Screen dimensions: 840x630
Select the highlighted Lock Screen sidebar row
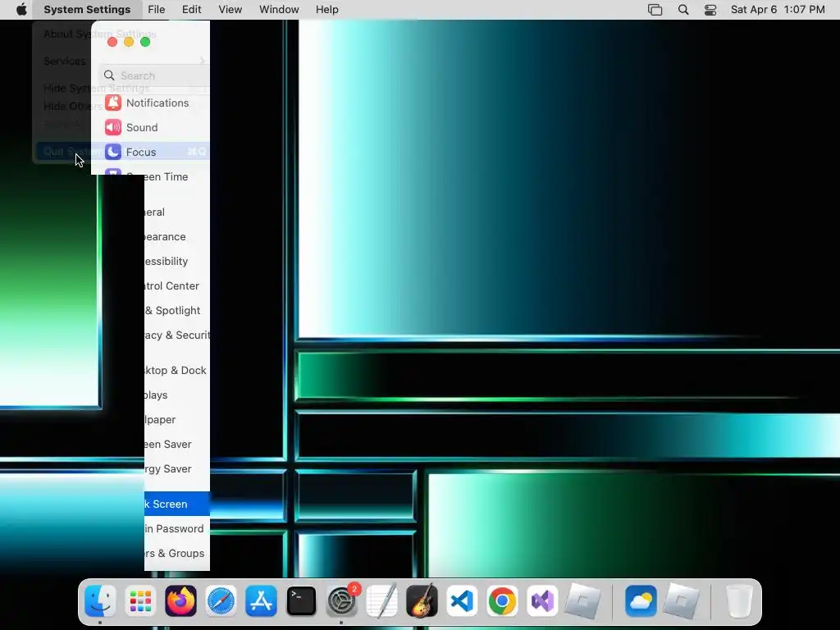177,504
